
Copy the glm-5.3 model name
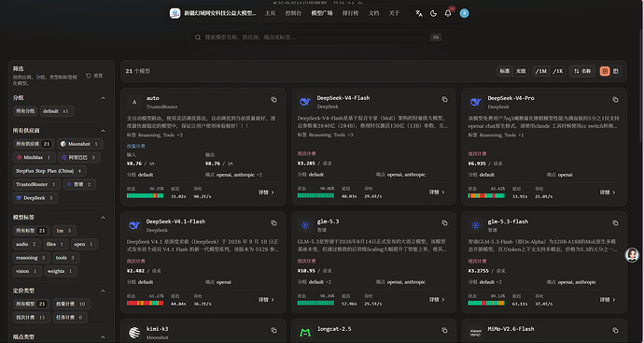pos(444,223)
